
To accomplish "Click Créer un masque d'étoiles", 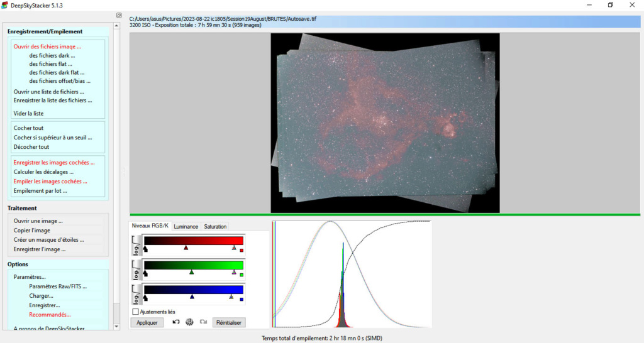I will (x=49, y=239).
